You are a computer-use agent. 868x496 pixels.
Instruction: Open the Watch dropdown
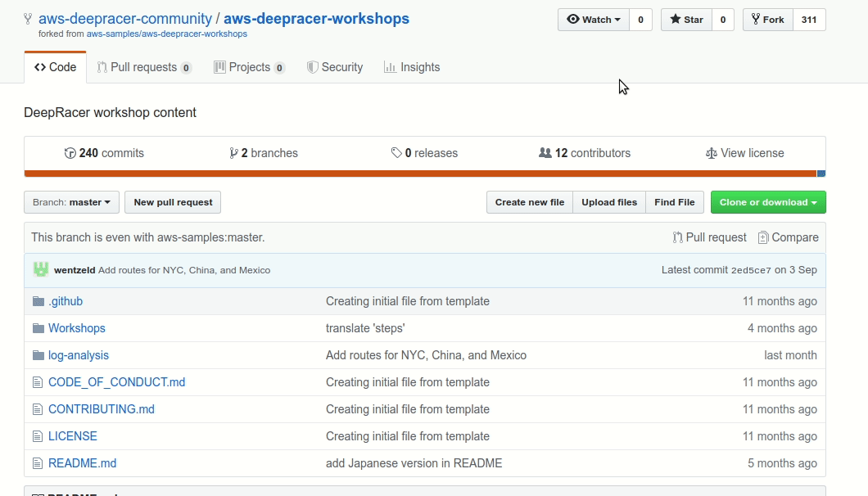pos(594,20)
